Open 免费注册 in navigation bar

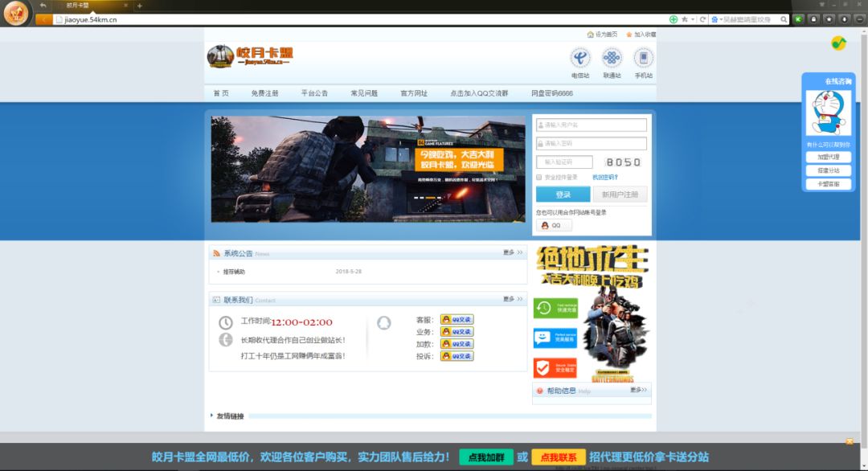[x=264, y=93]
